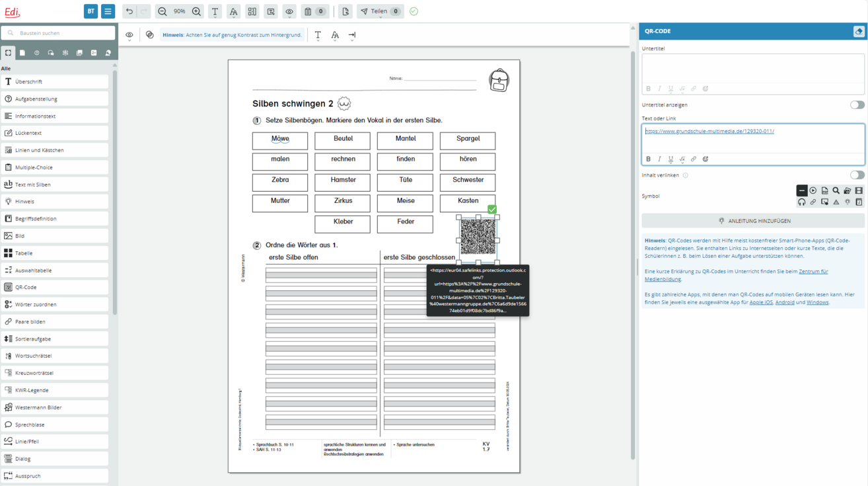Click the QR code icon in top toolbar
This screenshot has height=486, width=868.
click(252, 11)
